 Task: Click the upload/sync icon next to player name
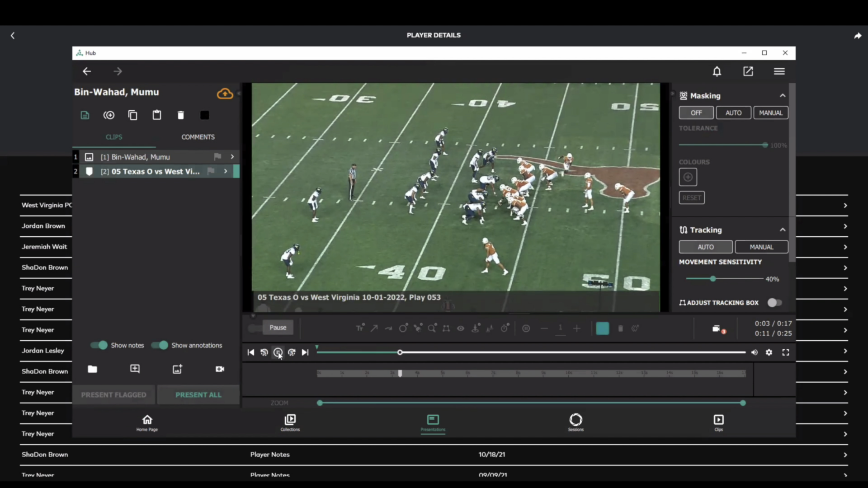(224, 94)
